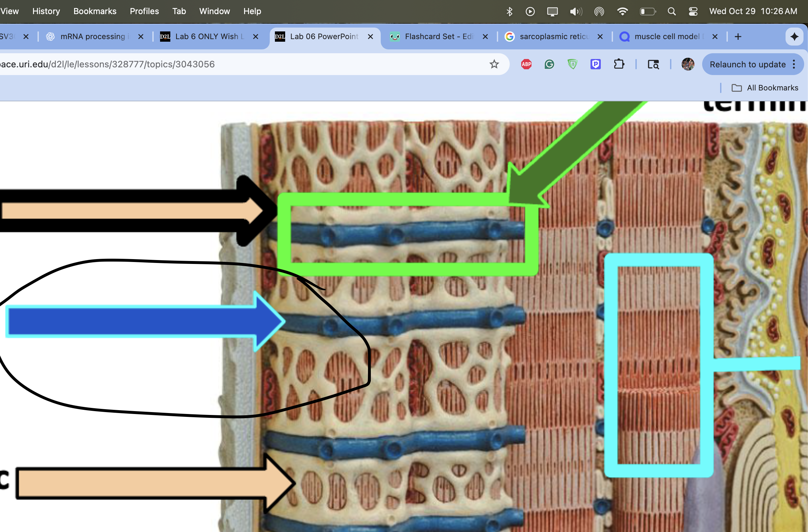Click the side search panel icon
The height and width of the screenshot is (532, 808).
pyautogui.click(x=653, y=64)
